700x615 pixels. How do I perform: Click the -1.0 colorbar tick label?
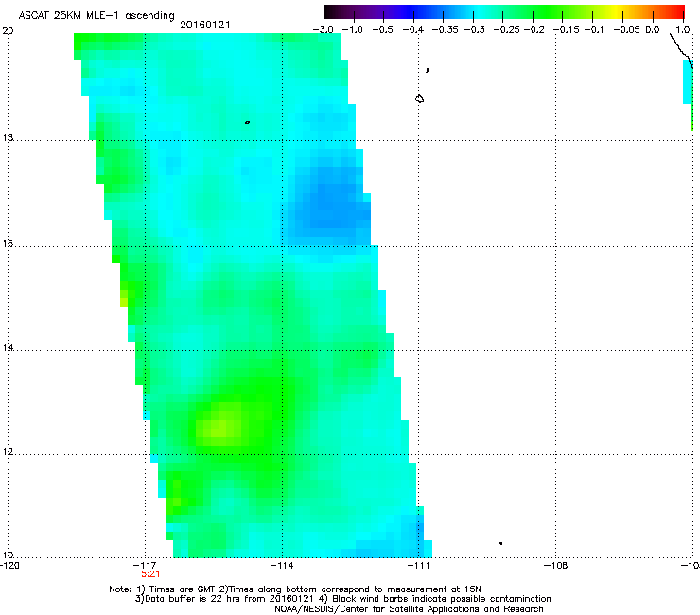(x=352, y=30)
